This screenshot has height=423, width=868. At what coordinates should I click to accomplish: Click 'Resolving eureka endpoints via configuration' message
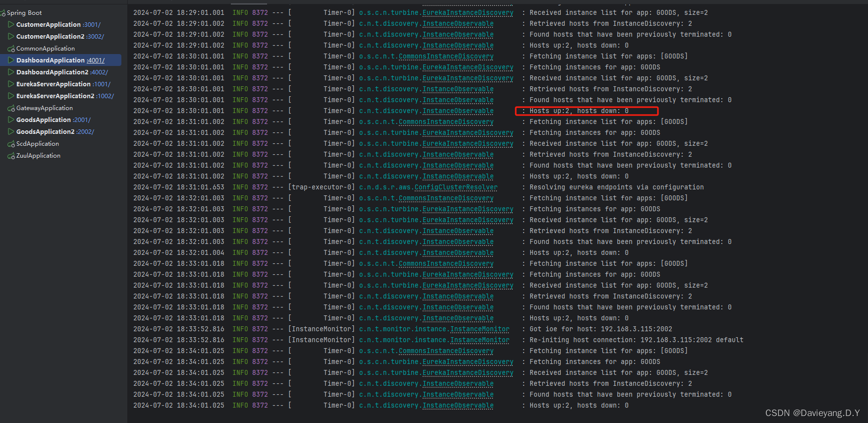click(x=617, y=187)
